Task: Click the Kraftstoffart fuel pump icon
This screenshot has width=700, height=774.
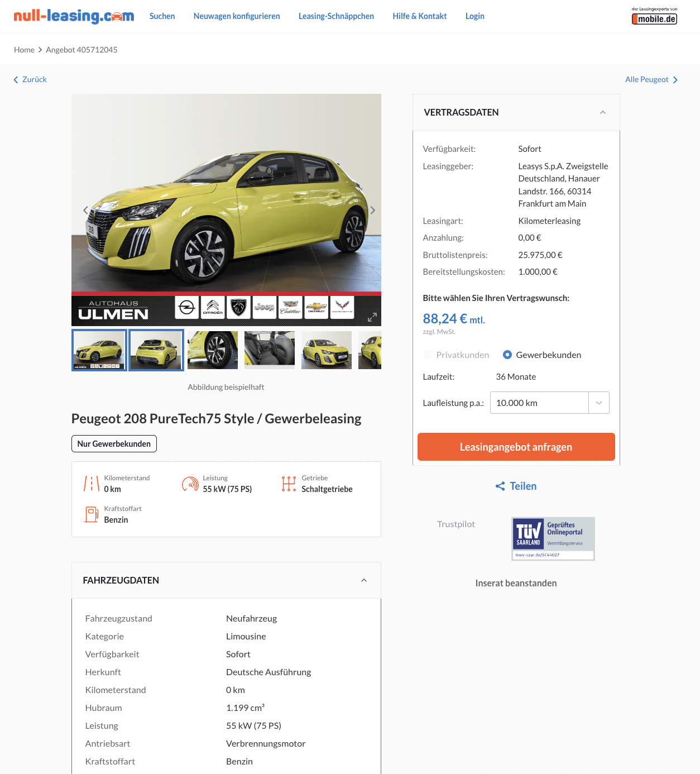Action: pyautogui.click(x=92, y=514)
